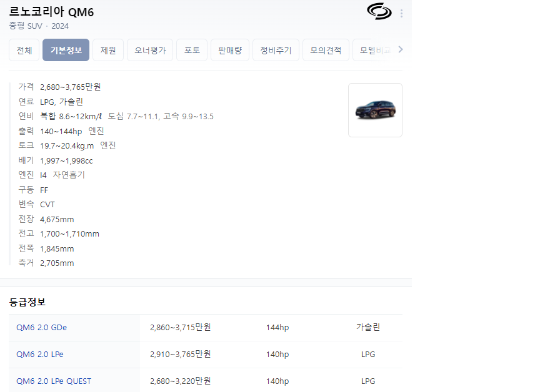The width and height of the screenshot is (540, 392).
Task: Open the 정비주기 tab
Action: click(276, 50)
